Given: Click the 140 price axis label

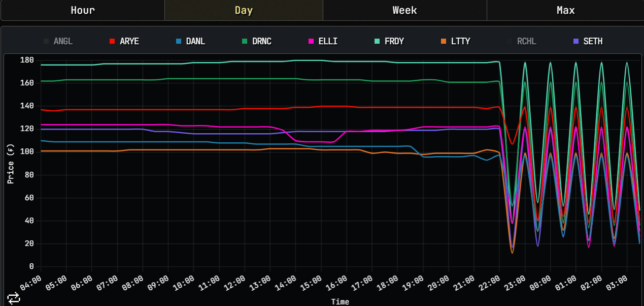Looking at the screenshot, I should (26, 106).
